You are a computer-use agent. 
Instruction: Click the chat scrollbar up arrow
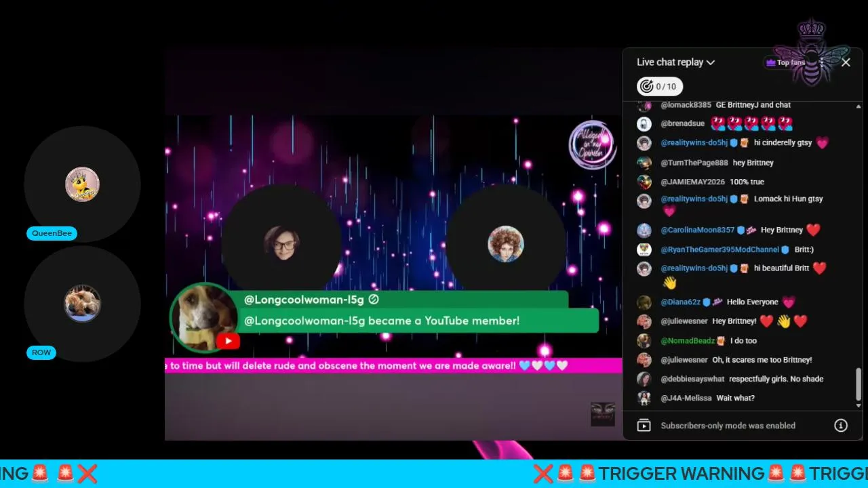(859, 106)
